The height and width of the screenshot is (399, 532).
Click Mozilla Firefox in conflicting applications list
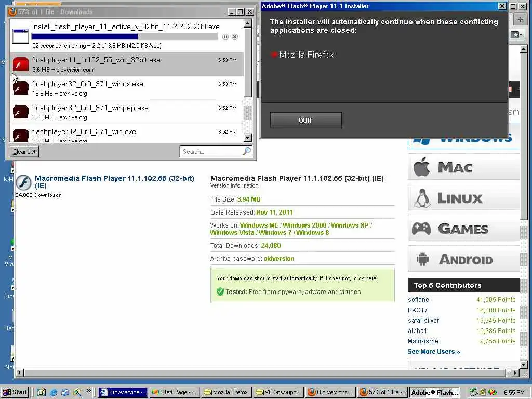coord(307,55)
